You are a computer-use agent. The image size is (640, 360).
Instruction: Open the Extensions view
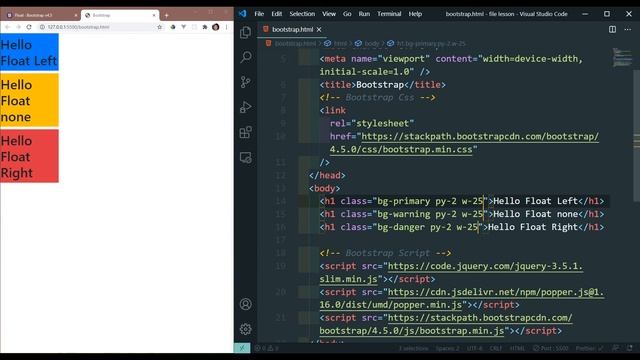coord(246,132)
